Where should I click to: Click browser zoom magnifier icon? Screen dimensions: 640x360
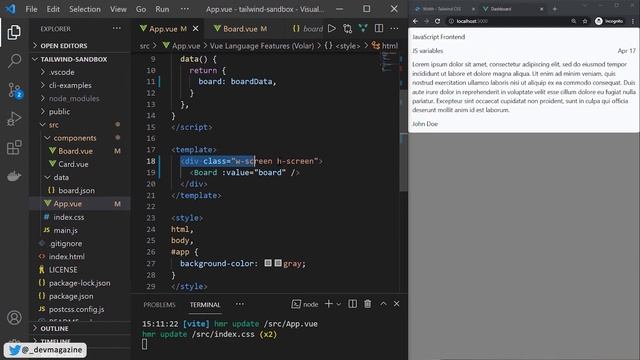[574, 21]
